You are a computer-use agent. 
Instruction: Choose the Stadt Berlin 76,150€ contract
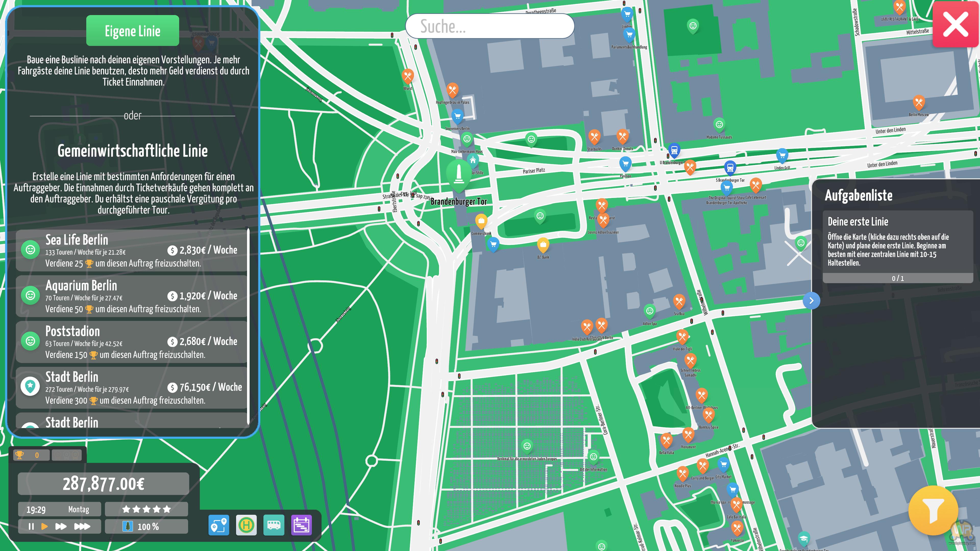click(x=131, y=387)
